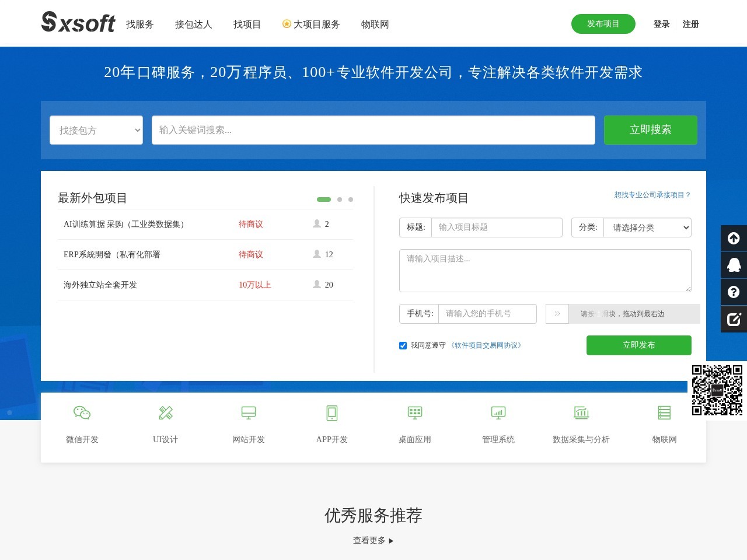Viewport: 747px width, 560px height.
Task: Click the QR code image
Action: [x=717, y=390]
